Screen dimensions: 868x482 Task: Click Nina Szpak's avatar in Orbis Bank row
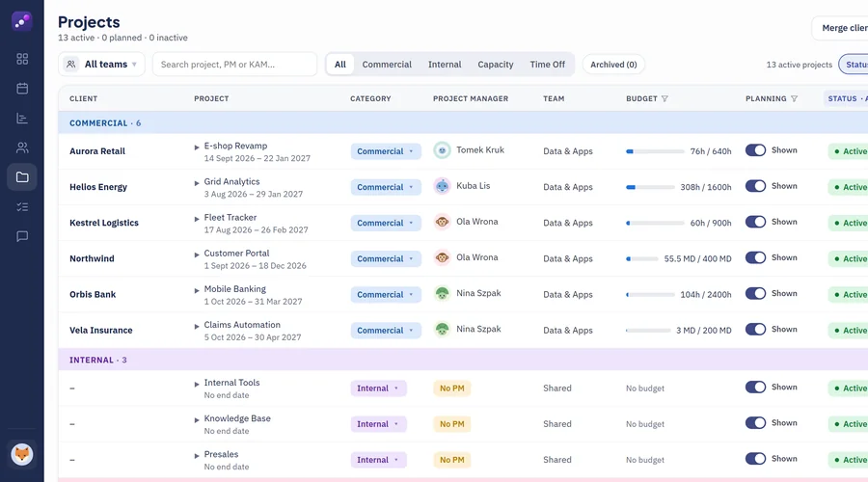[442, 293]
